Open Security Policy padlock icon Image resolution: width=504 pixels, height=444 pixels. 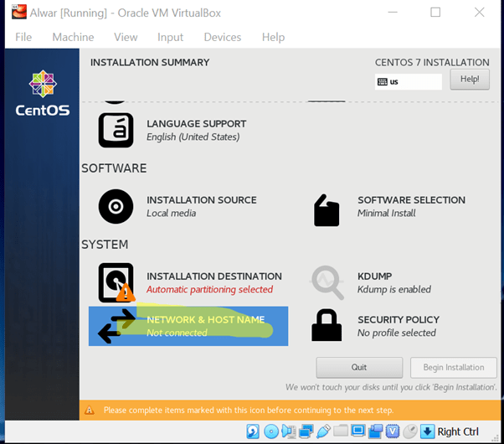(327, 326)
